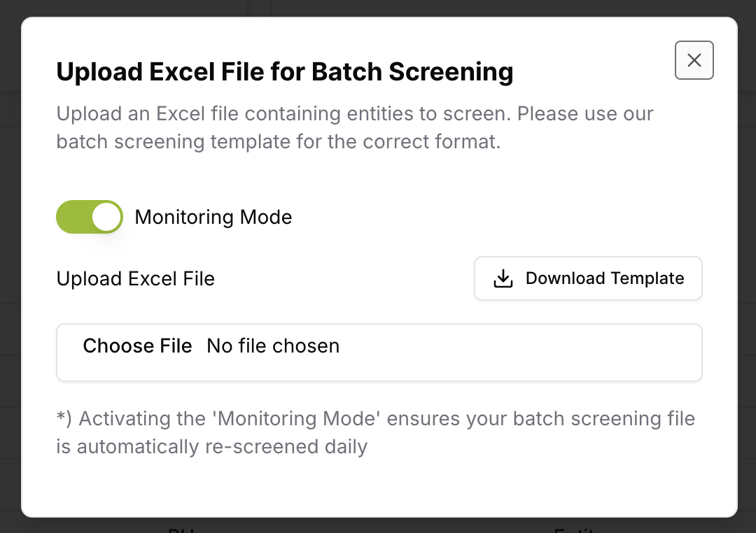Click the dimmed backdrop left of the dialog

tap(10, 265)
